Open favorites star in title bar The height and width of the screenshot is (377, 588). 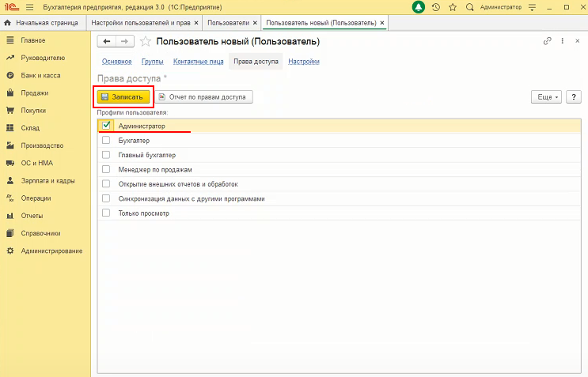(453, 7)
